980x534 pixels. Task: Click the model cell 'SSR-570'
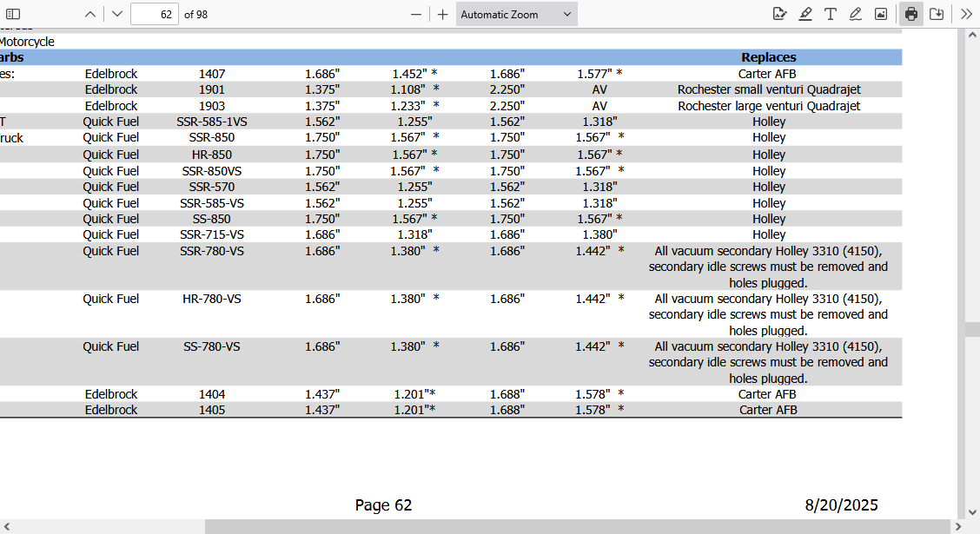(x=212, y=187)
